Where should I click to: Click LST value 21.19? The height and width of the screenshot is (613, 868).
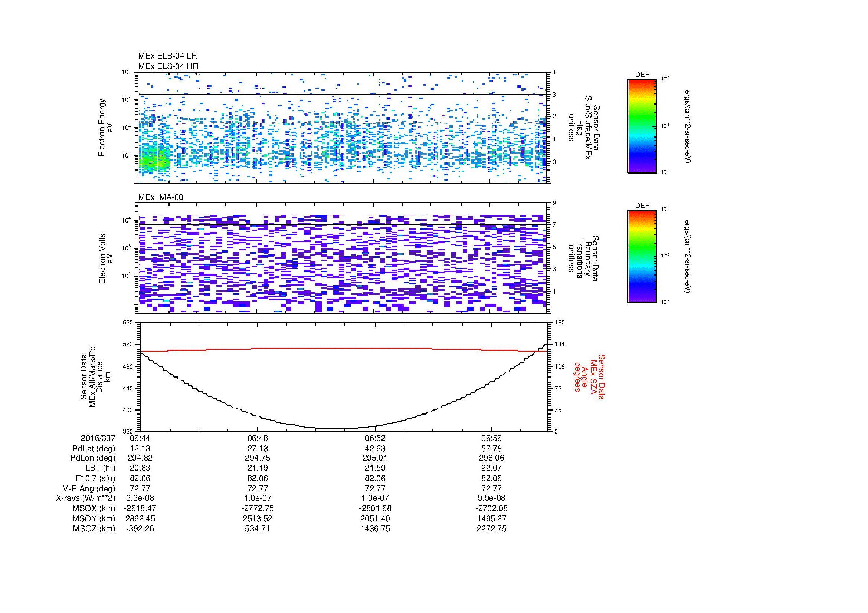258,468
